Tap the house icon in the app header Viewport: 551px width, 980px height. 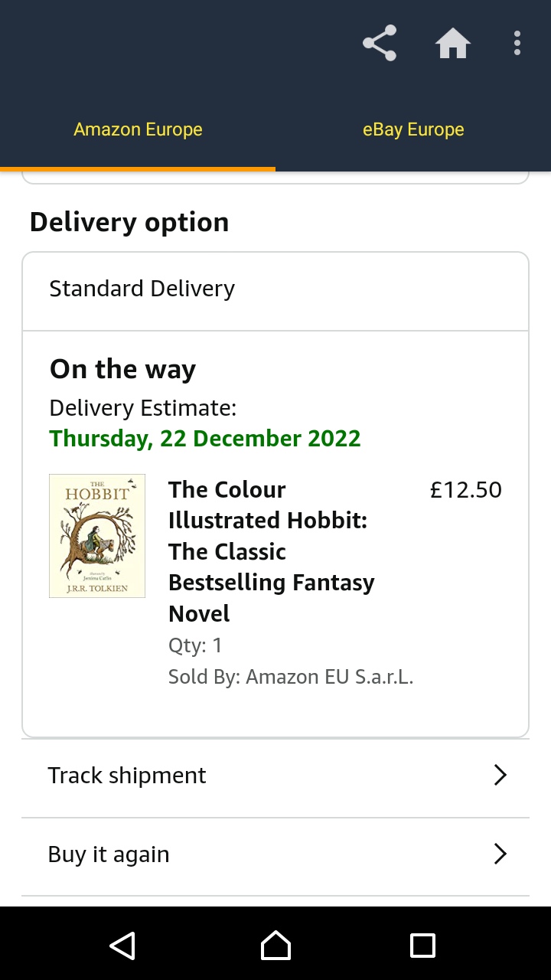(x=452, y=44)
